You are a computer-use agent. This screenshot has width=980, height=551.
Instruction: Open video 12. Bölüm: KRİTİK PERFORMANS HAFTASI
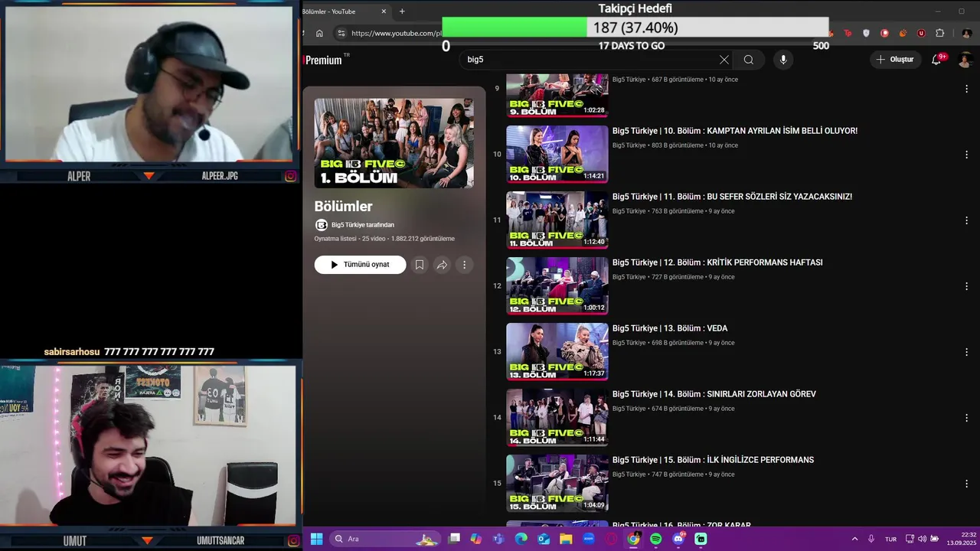pyautogui.click(x=717, y=262)
